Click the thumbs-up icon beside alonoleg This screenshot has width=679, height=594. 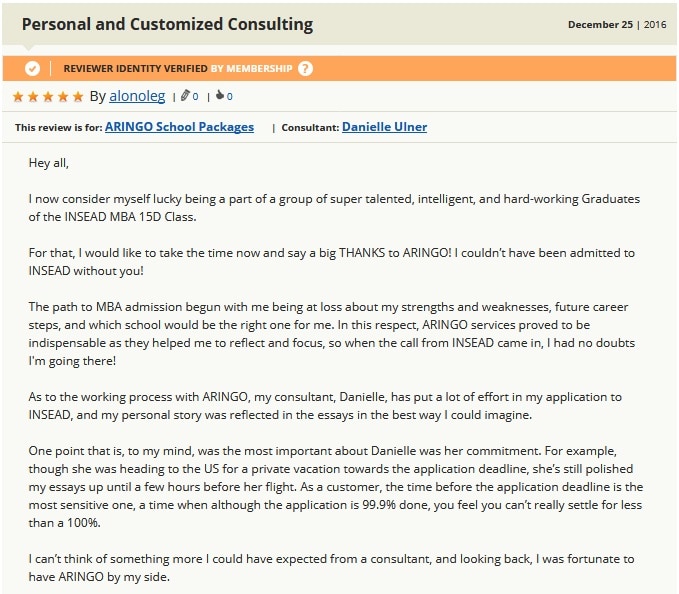tap(220, 95)
